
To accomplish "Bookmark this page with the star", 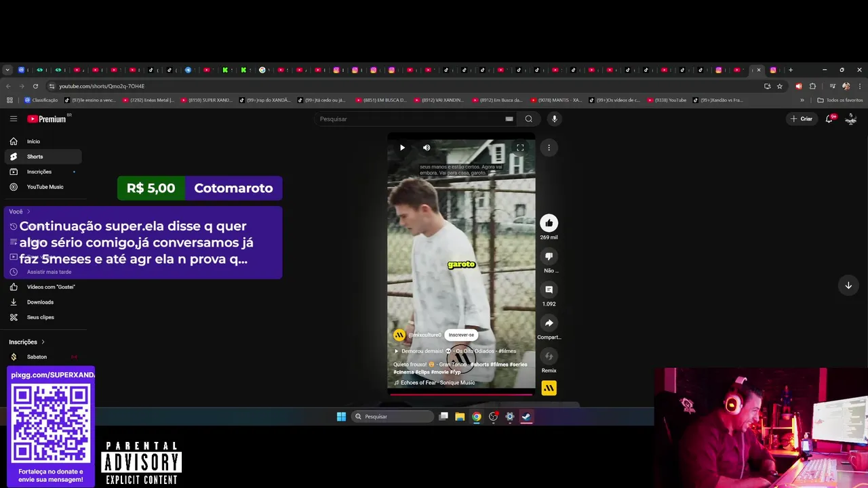I will coord(780,86).
